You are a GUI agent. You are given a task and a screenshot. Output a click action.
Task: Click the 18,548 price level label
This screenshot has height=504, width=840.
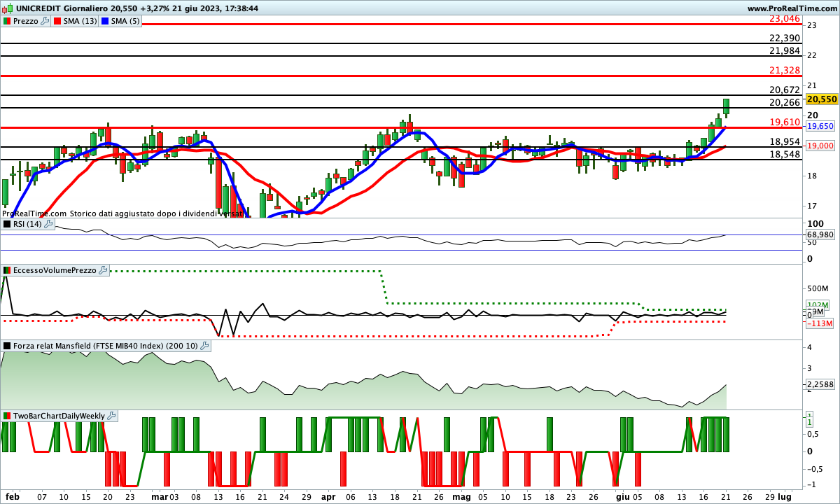tap(784, 155)
